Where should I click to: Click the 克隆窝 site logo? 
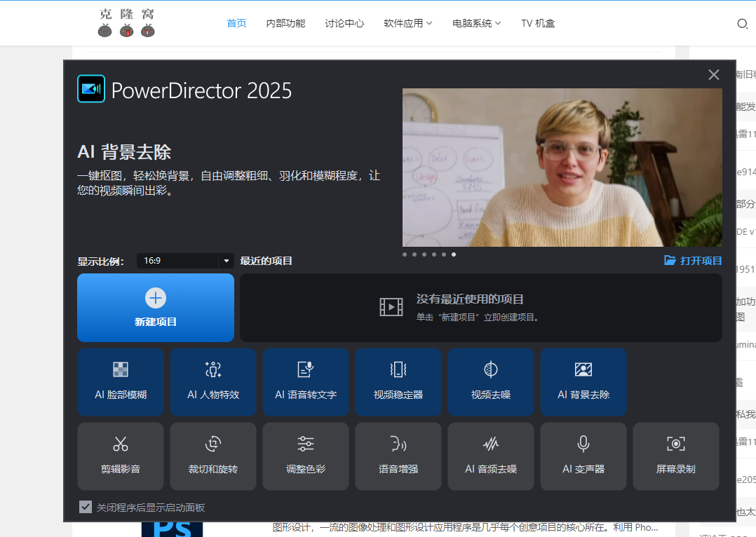tap(126, 22)
